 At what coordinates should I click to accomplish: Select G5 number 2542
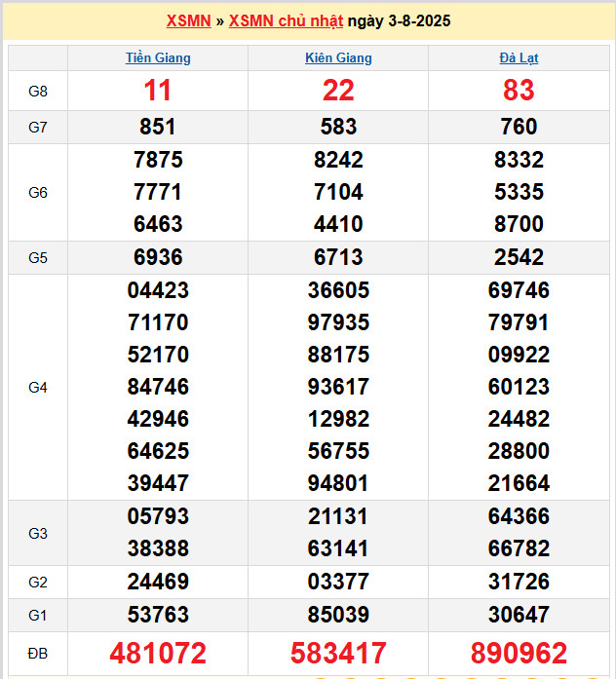click(x=519, y=257)
